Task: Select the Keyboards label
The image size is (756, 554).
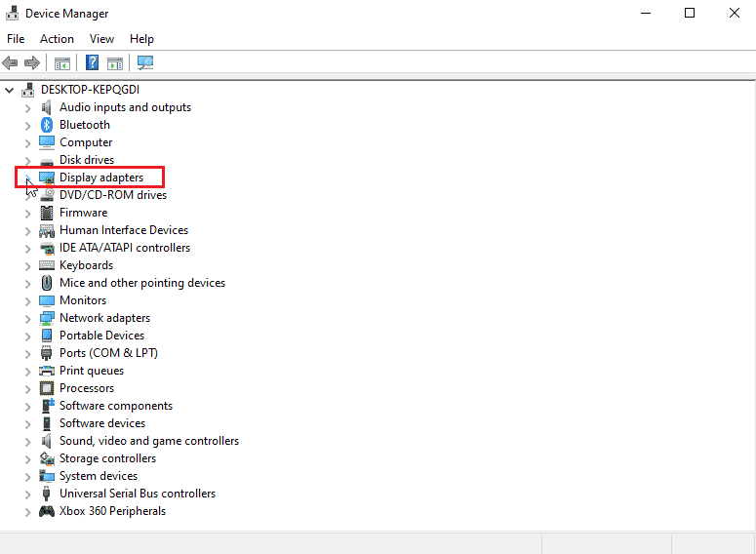Action: pos(86,265)
